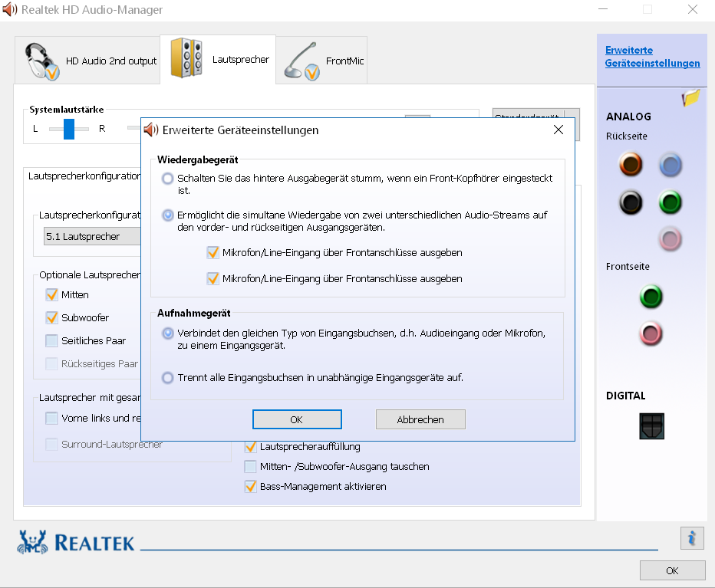Toggle Bass-Management aktivieren checkbox
Viewport: 715px width, 588px height.
(250, 486)
